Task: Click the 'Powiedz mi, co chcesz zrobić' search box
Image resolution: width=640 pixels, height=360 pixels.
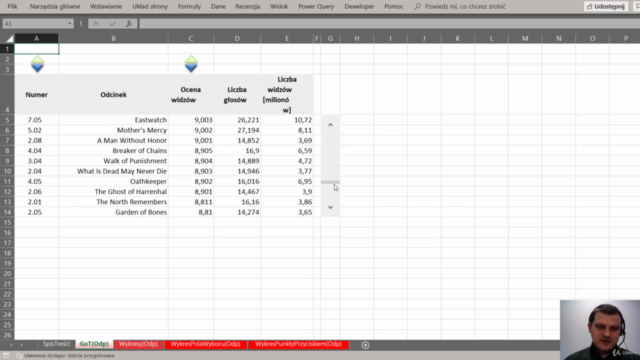Action: pyautogui.click(x=460, y=7)
